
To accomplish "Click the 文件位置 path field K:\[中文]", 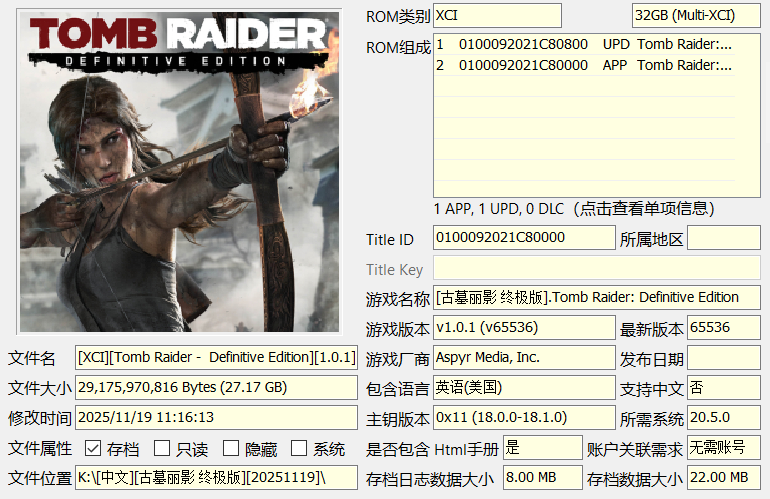I will click(216, 477).
